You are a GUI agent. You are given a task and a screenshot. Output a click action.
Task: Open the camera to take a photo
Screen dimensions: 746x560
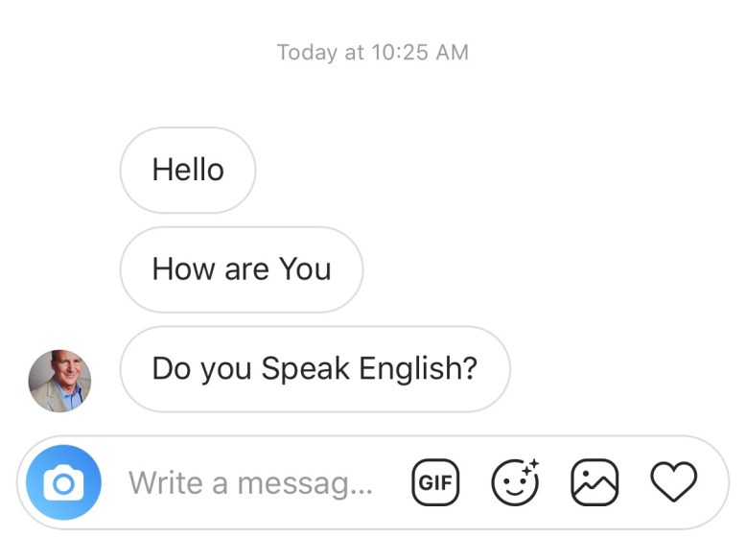tap(63, 482)
